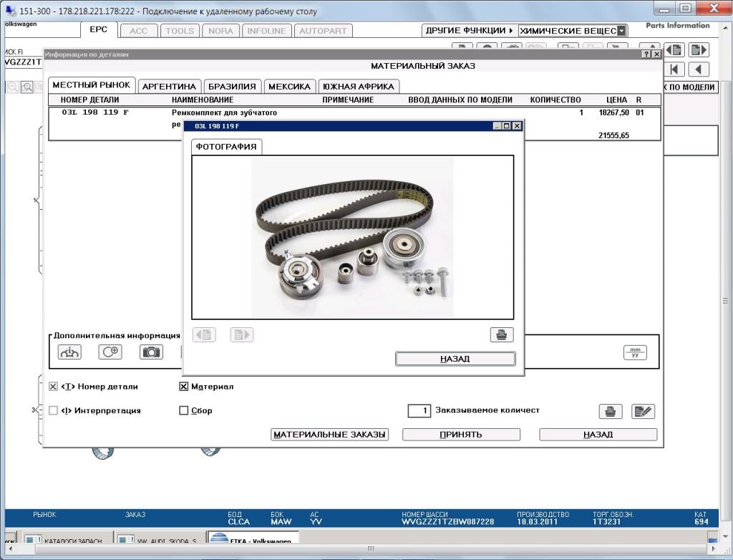733x560 pixels.
Task: Click total price 21555,65
Action: coord(613,135)
